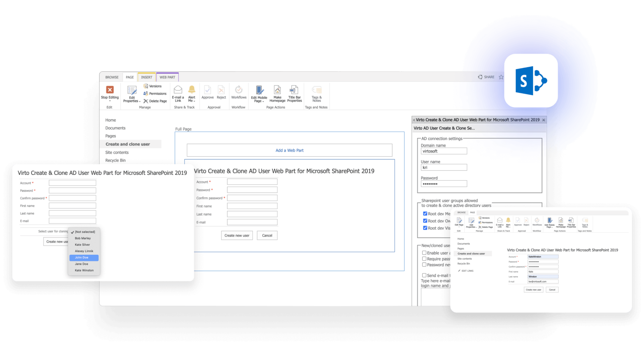The image size is (644, 350).
Task: Click the Create new user button
Action: [237, 235]
